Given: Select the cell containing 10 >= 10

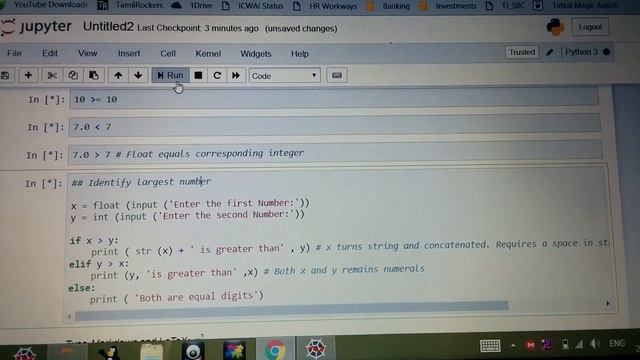Looking at the screenshot, I should (334, 99).
